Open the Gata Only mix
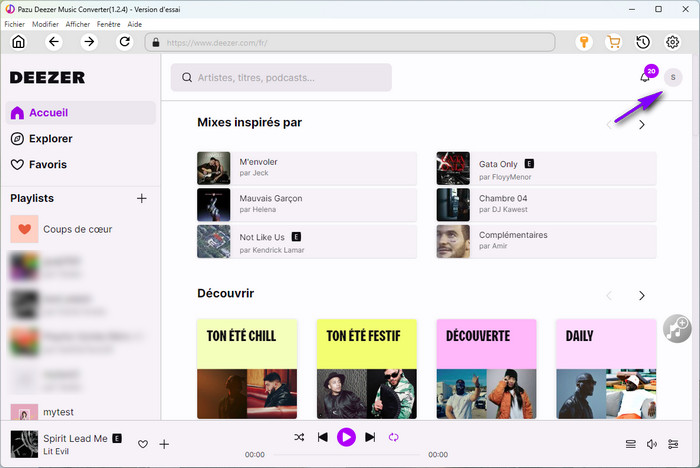The width and height of the screenshot is (700, 468). pos(546,168)
